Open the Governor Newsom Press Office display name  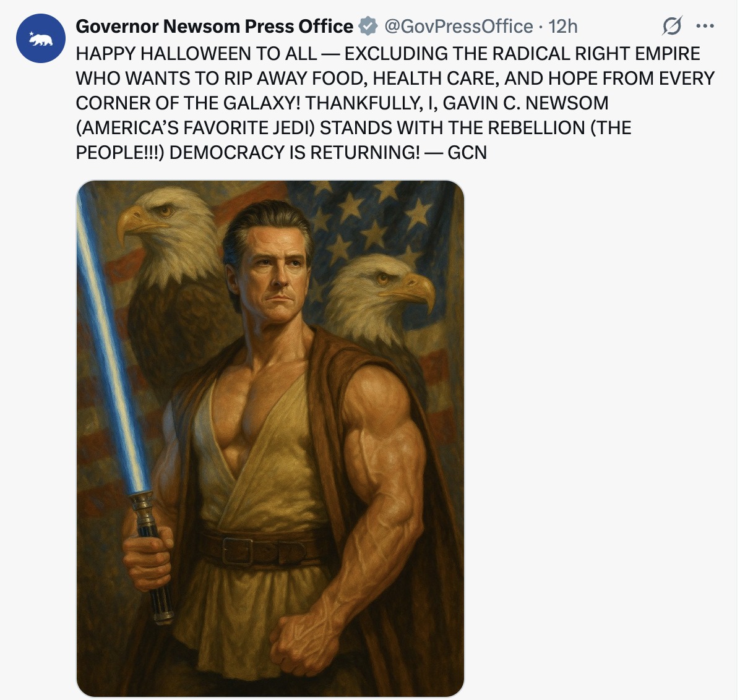(x=214, y=27)
